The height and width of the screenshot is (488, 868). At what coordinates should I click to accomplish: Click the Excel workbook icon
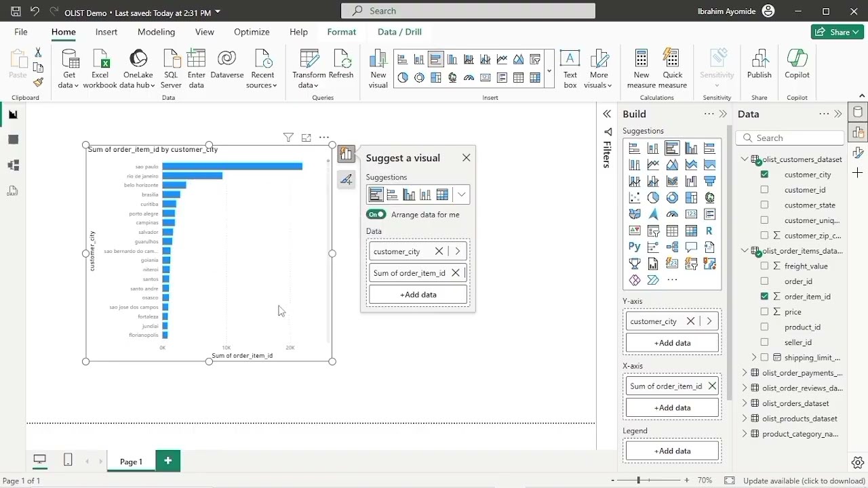click(x=100, y=69)
